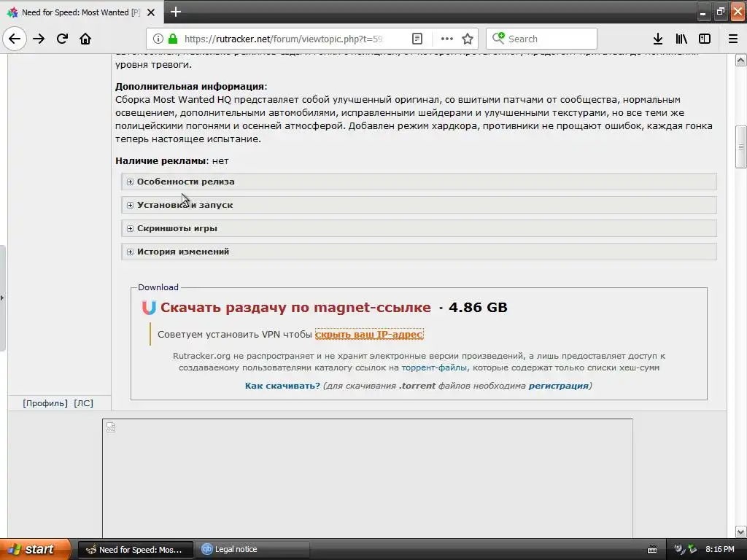Toggle the sidebars icon in toolbar
Image resolution: width=747 pixels, height=560 pixels.
pos(705,39)
